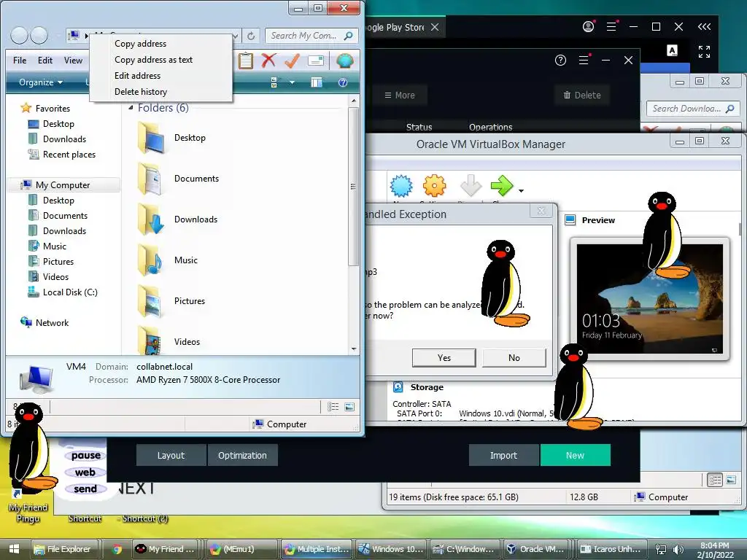The image size is (747, 560).
Task: Select Network in navigation pane
Action: pos(52,322)
